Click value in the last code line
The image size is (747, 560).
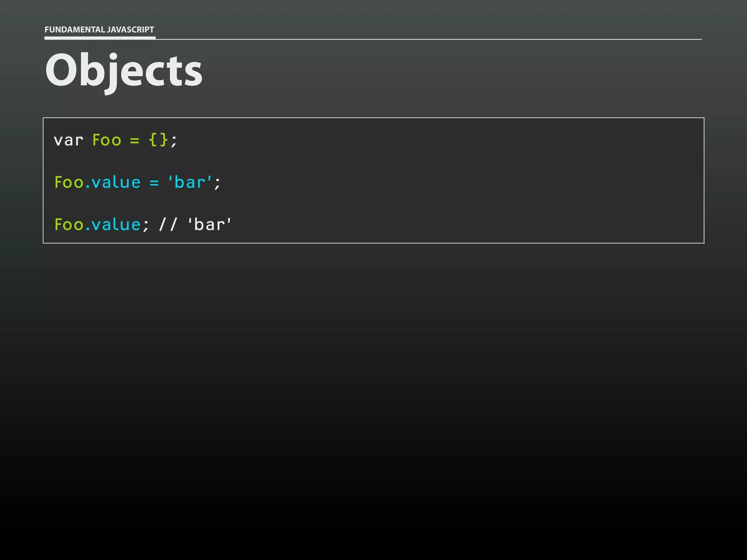click(116, 225)
